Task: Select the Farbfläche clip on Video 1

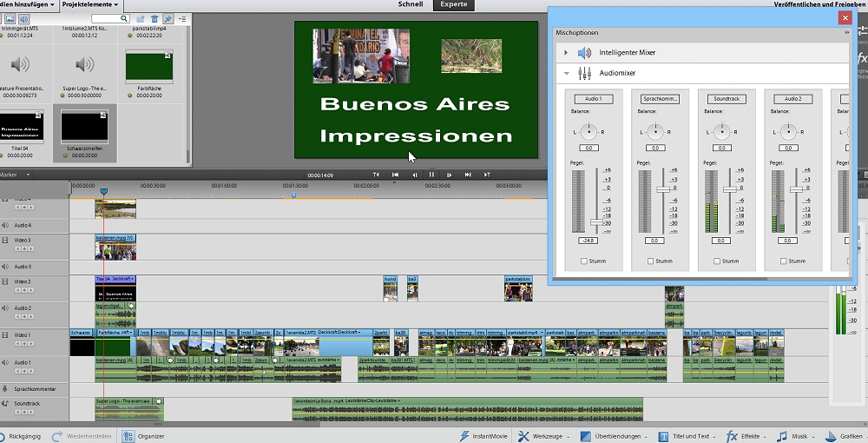Action: [114, 343]
